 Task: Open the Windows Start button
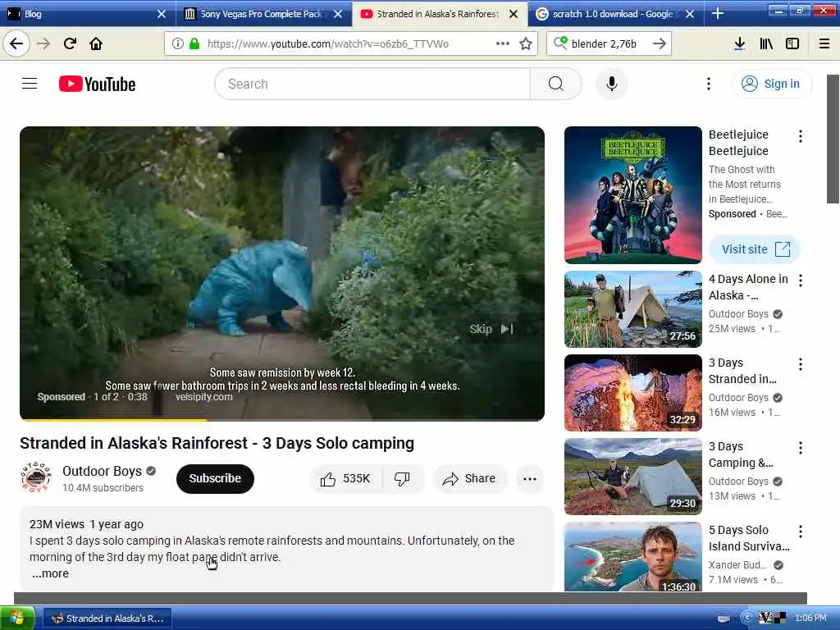[x=18, y=619]
